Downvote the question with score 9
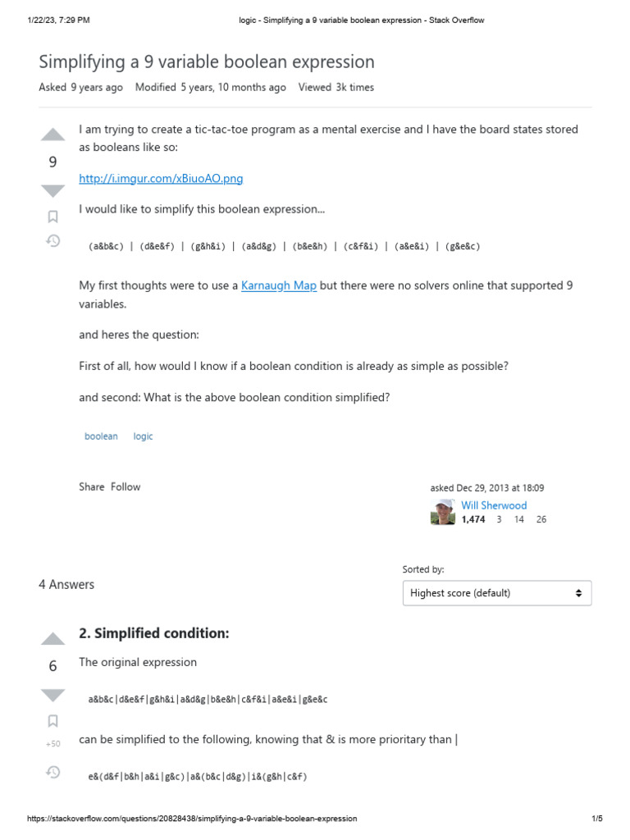 coord(52,191)
